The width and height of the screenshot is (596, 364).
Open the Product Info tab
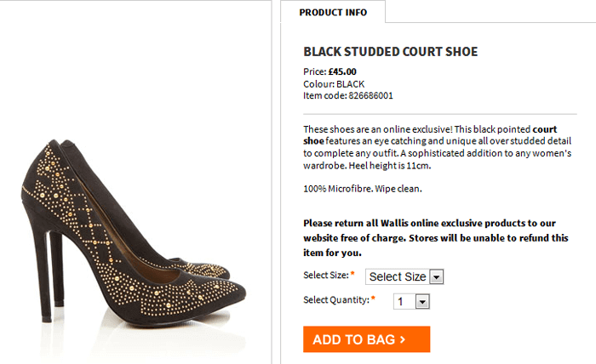333,12
